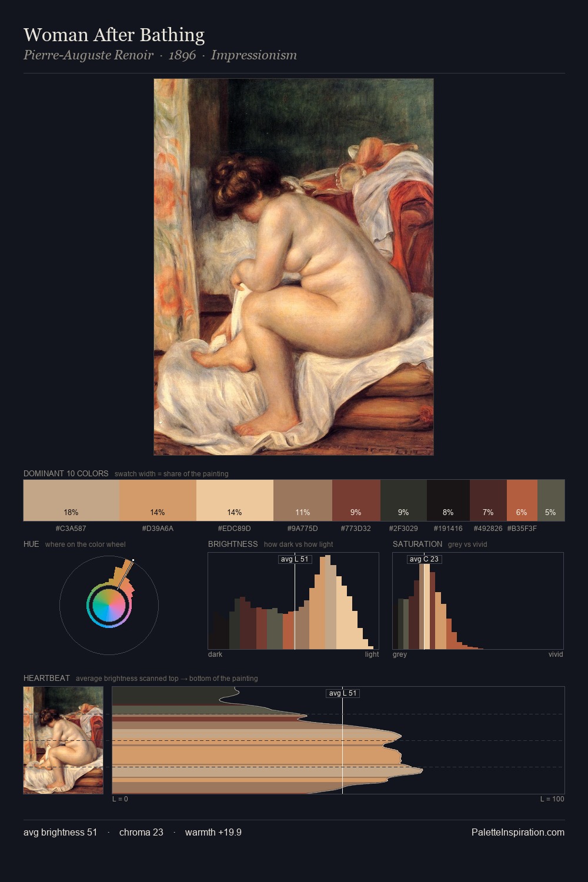The width and height of the screenshot is (588, 882).
Task: Click the HUE section heading
Action: pyautogui.click(x=31, y=544)
